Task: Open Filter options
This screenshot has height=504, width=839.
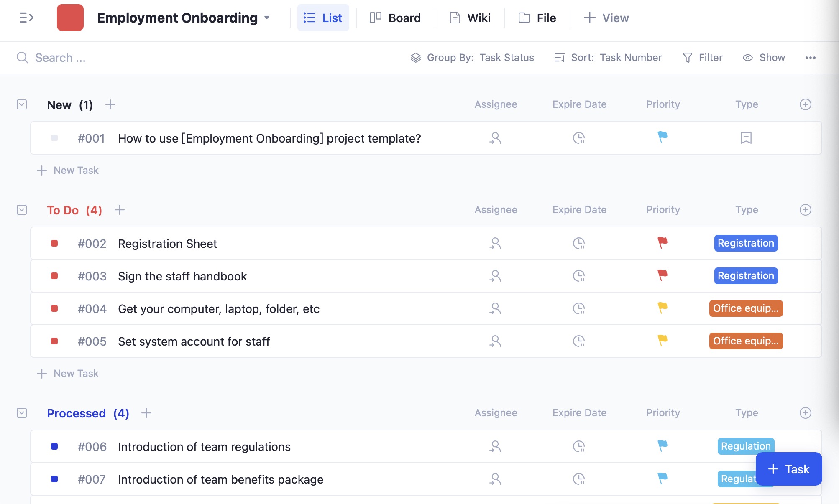Action: point(703,57)
